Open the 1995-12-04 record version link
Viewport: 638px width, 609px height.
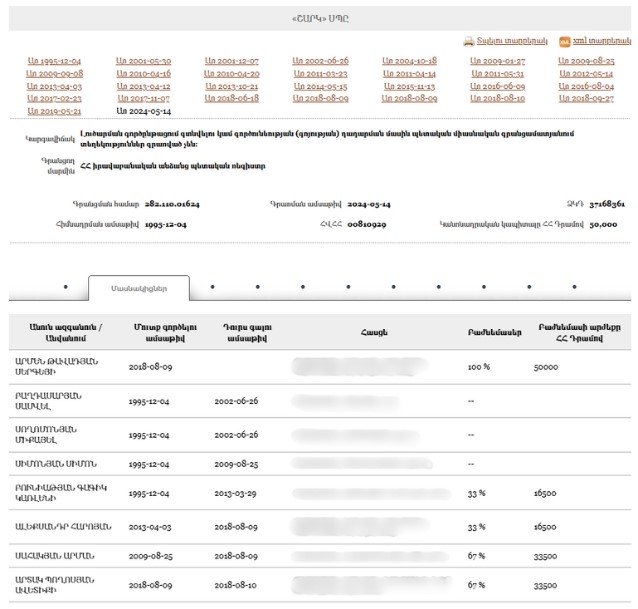point(55,61)
